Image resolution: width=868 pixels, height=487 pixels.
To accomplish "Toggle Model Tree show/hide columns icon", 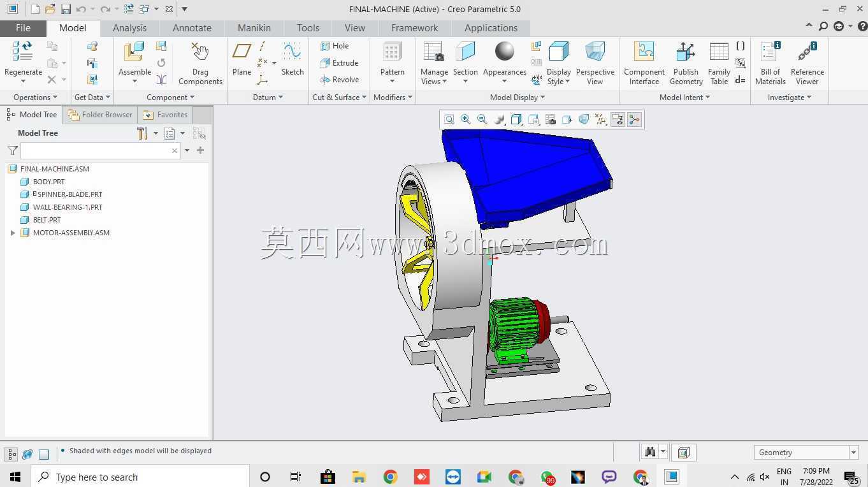I will click(x=170, y=133).
